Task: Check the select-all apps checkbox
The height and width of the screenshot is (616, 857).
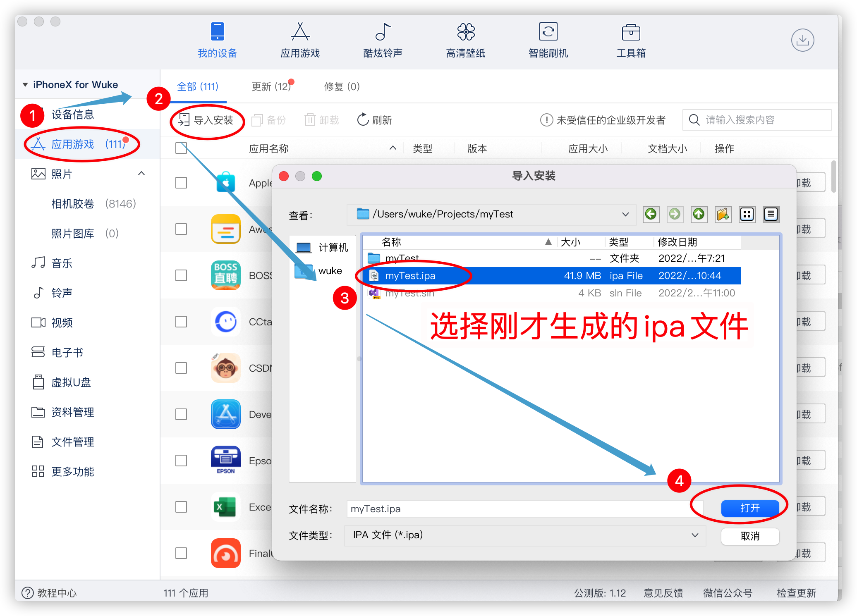Action: point(181,148)
